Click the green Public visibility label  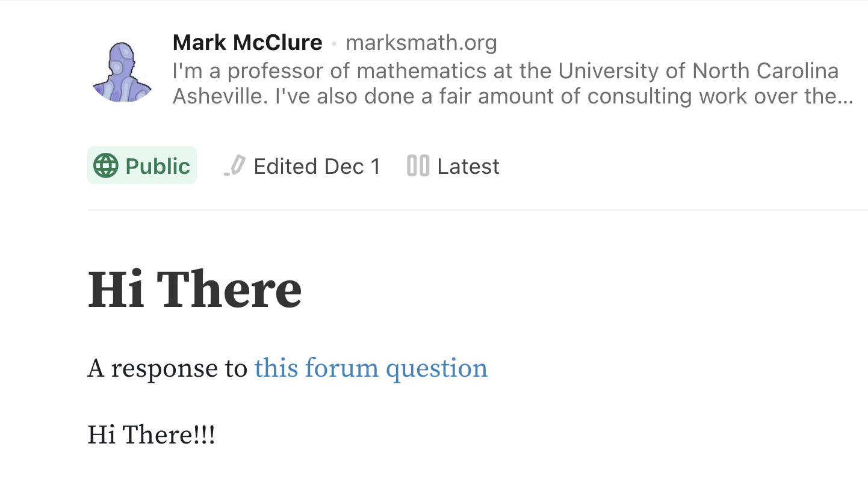click(x=158, y=166)
